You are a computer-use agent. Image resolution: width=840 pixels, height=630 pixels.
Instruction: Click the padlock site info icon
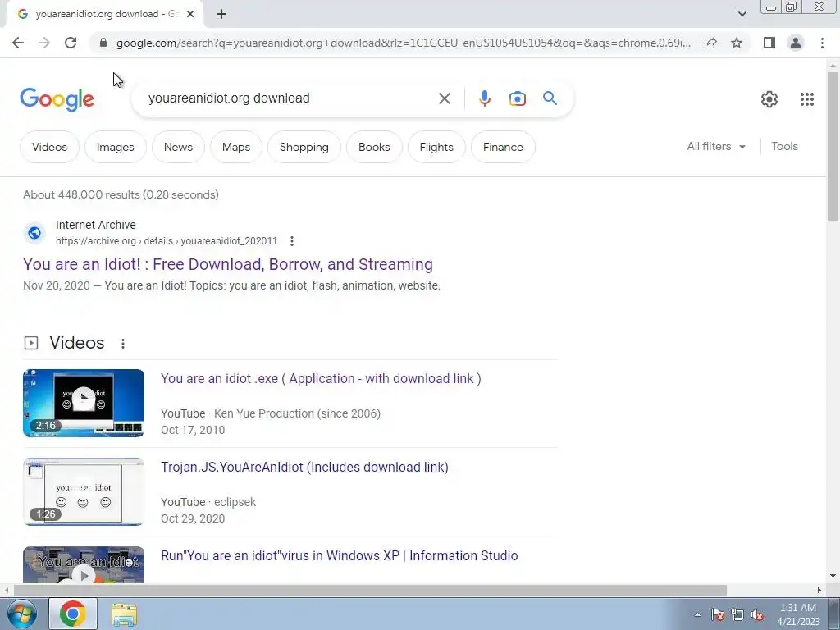(103, 43)
